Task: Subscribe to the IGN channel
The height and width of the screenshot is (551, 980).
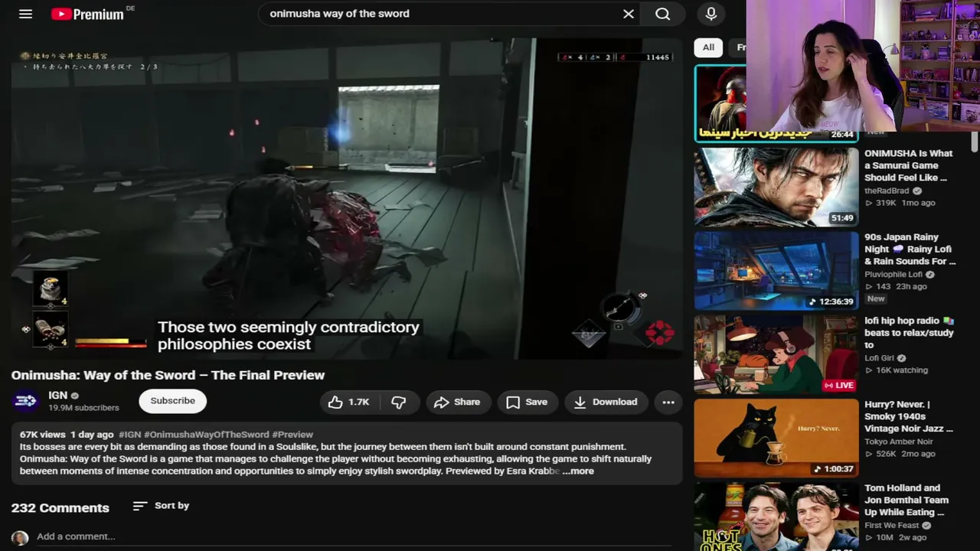Action: coord(173,401)
